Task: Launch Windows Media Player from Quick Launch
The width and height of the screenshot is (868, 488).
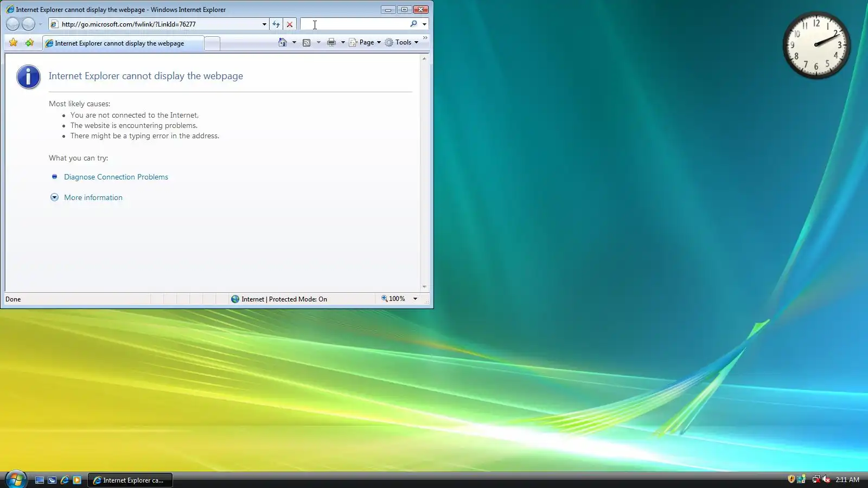Action: [77, 480]
